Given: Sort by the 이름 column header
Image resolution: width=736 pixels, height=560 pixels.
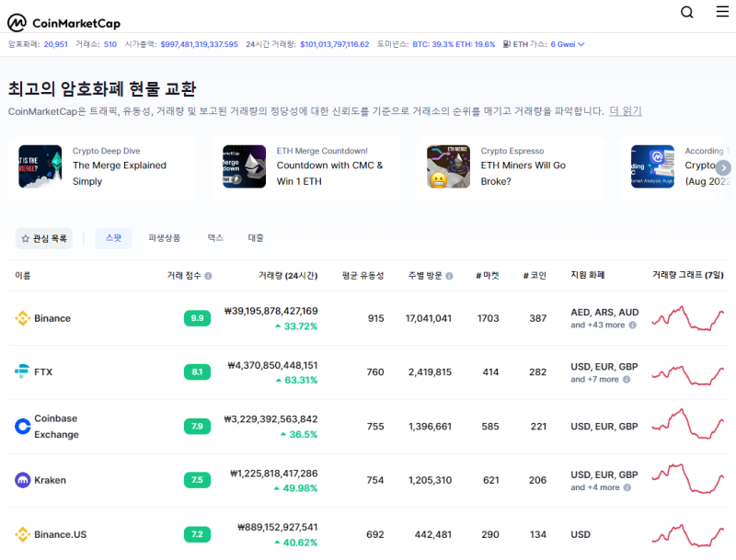Looking at the screenshot, I should pos(22,275).
